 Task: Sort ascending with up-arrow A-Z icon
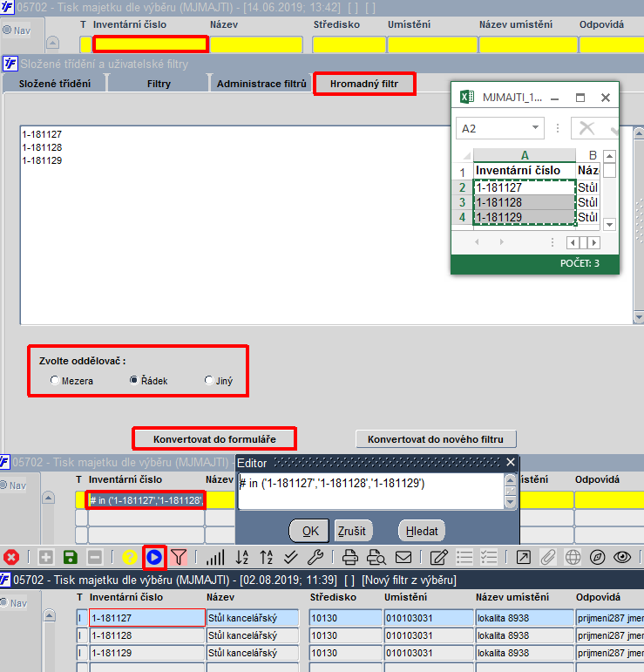pyautogui.click(x=267, y=557)
